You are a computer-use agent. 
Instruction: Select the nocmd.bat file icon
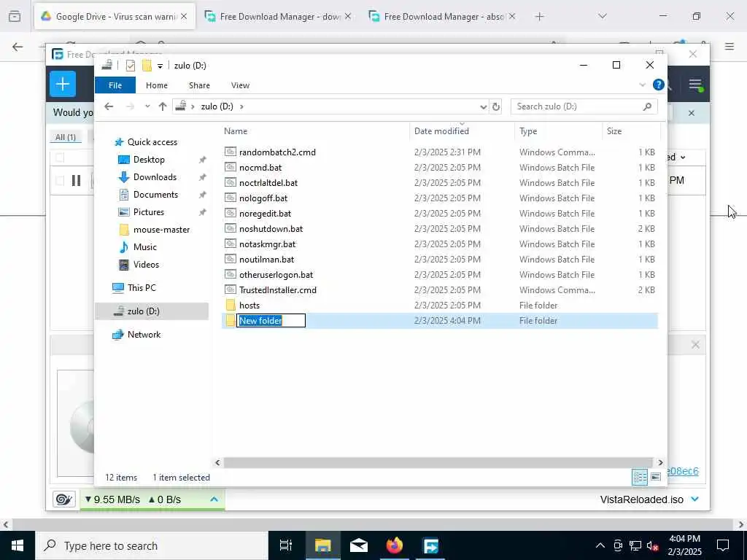pyautogui.click(x=231, y=167)
